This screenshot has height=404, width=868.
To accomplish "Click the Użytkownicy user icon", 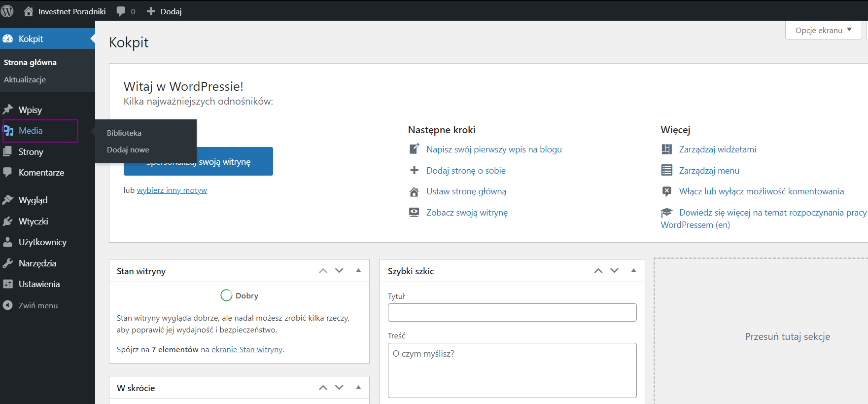I will click(x=8, y=242).
